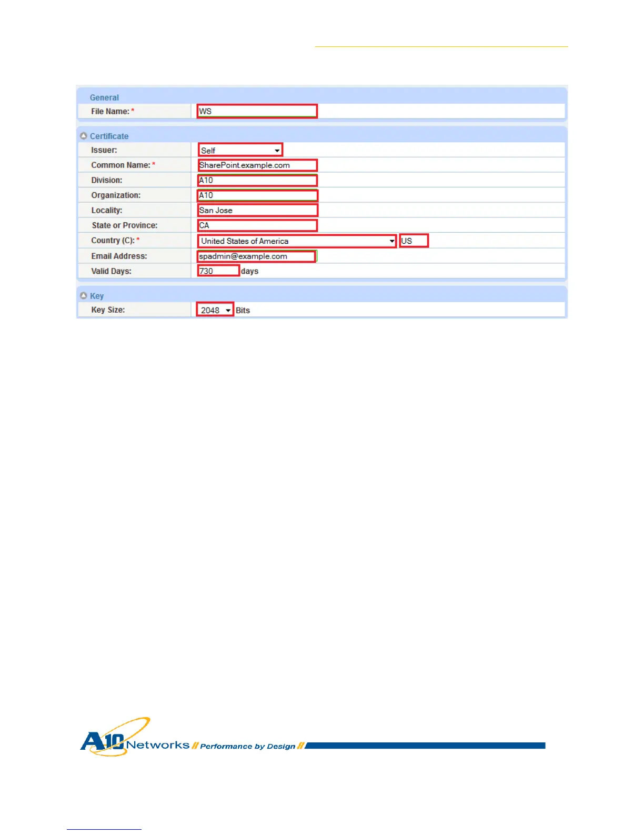Screen dimensions: 644x834
Task: Open the Issuer dropdown showing Self
Action: pos(240,150)
